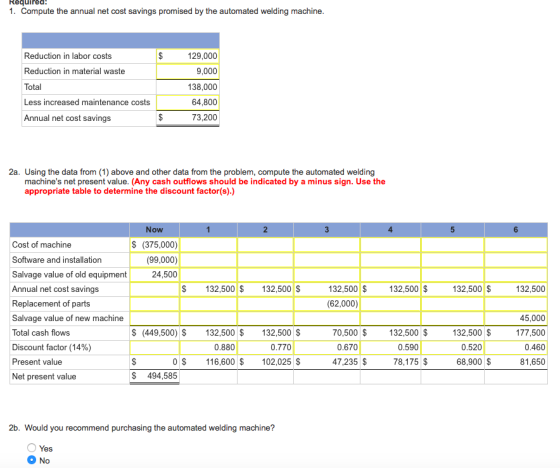Screen dimensions: 560x468
Task: Click year 2 present value 102,025
Action: tap(265, 362)
